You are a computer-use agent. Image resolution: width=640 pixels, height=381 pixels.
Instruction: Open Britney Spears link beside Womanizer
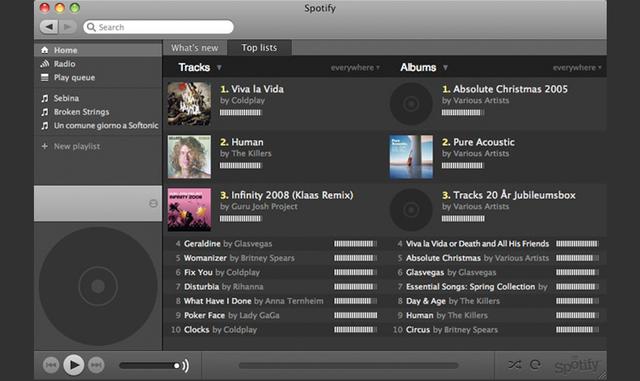point(268,258)
